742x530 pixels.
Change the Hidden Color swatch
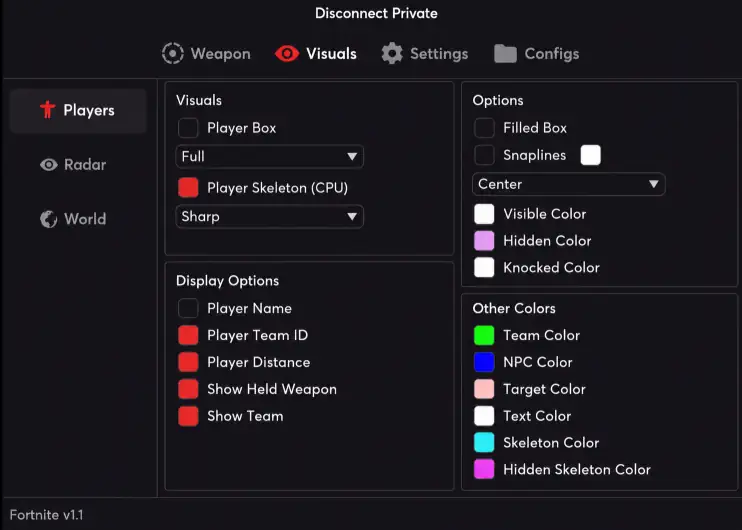[x=484, y=241]
